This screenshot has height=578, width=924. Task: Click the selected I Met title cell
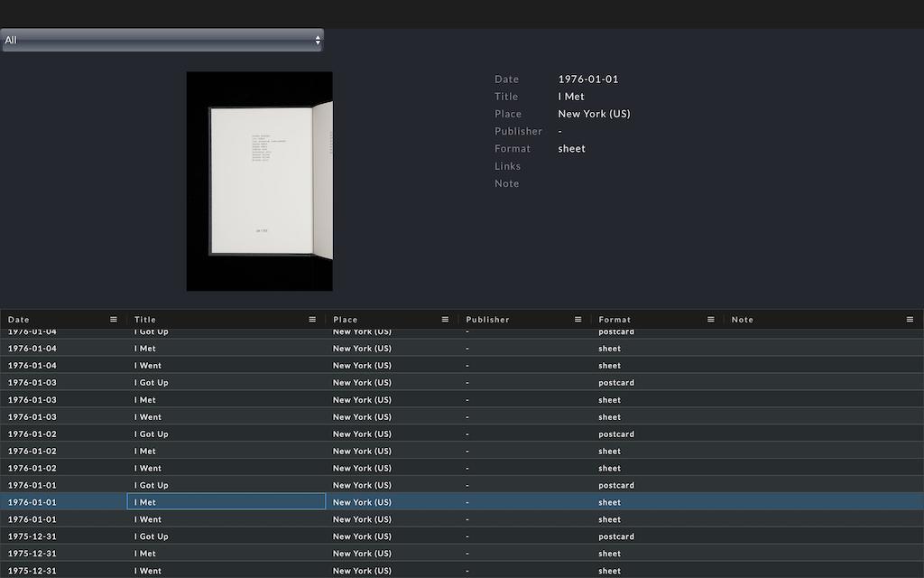(x=226, y=502)
